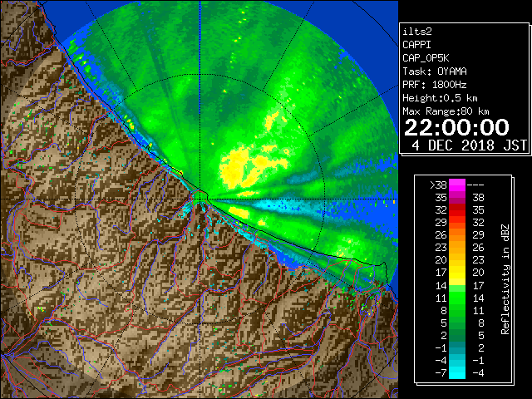Click the "ilts2" label in info box
532x399 pixels.
417,32
